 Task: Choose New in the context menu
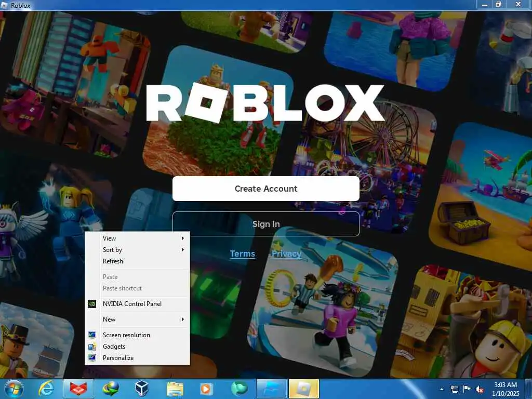[x=137, y=320]
